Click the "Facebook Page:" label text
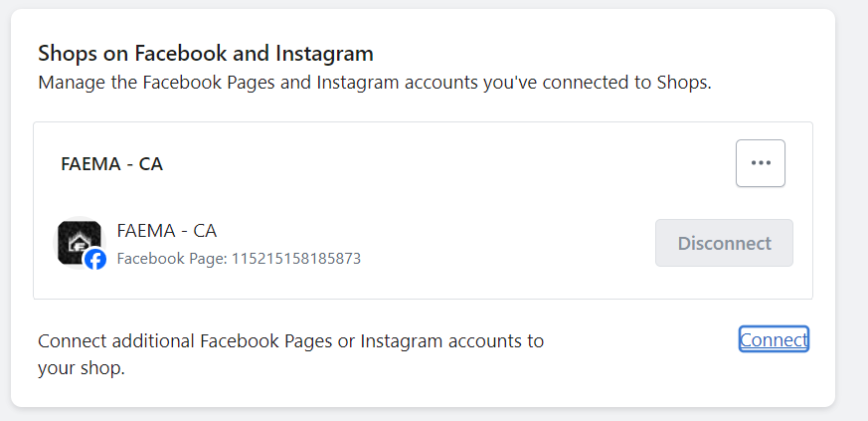The width and height of the screenshot is (868, 421). (x=172, y=259)
